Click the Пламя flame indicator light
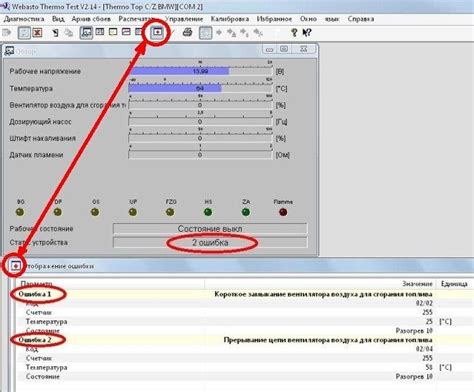 (x=283, y=212)
